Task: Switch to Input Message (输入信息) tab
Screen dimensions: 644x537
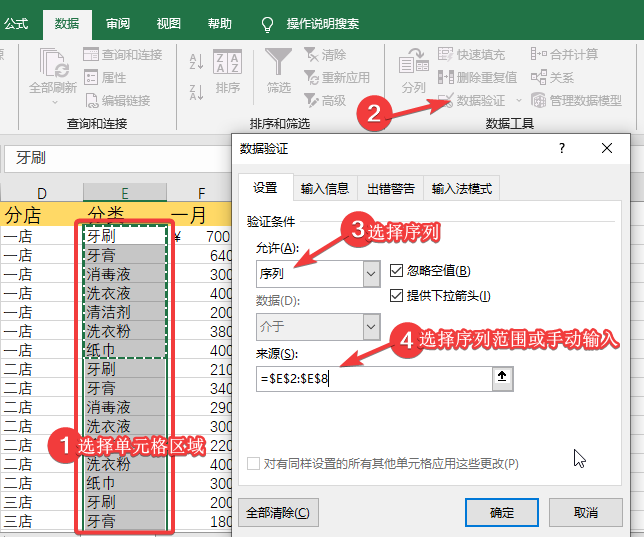Action: (325, 188)
